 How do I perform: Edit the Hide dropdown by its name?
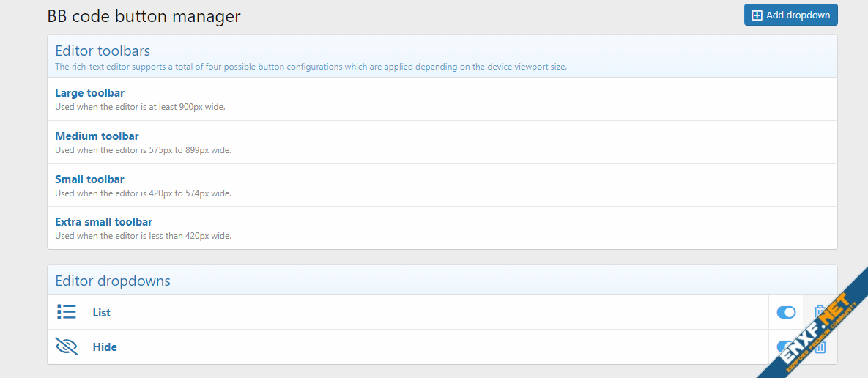[104, 347]
